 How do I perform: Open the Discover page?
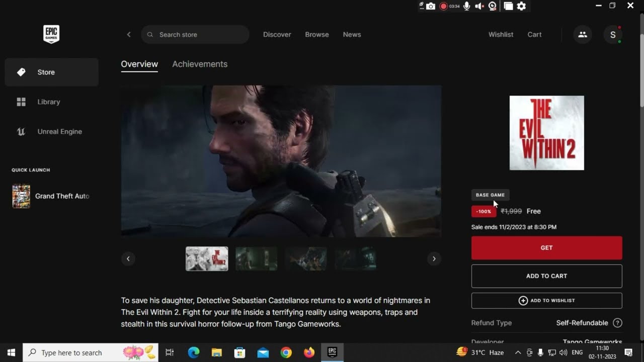click(x=277, y=34)
